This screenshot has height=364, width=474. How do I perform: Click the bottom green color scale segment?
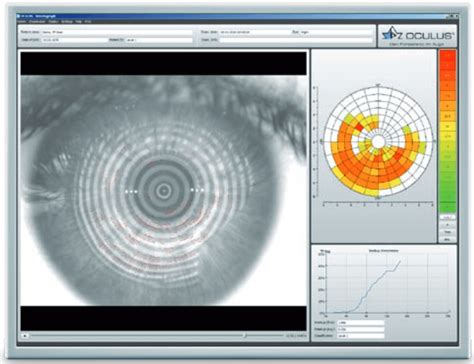click(x=447, y=208)
